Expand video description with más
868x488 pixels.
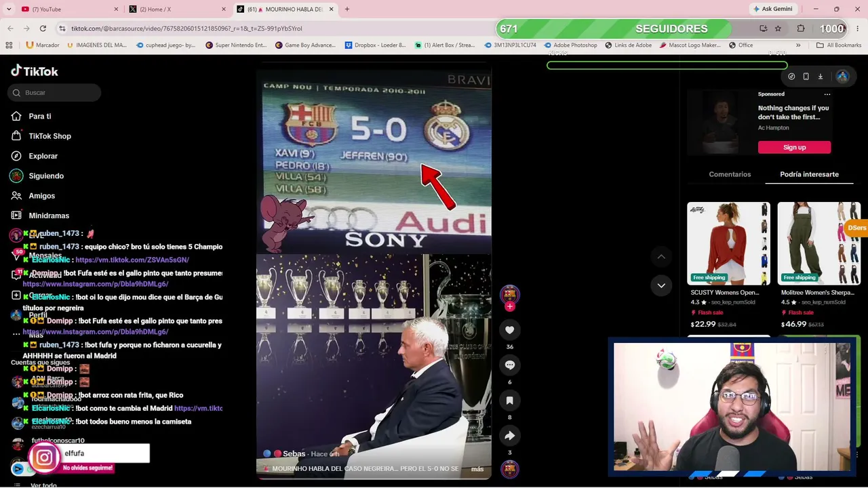pos(477,469)
